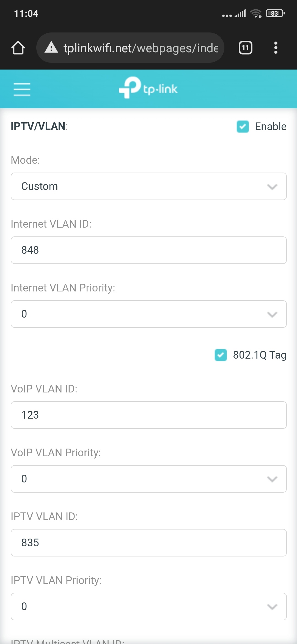
Task: Expand the VoIP VLAN Priority dropdown
Action: 148,479
